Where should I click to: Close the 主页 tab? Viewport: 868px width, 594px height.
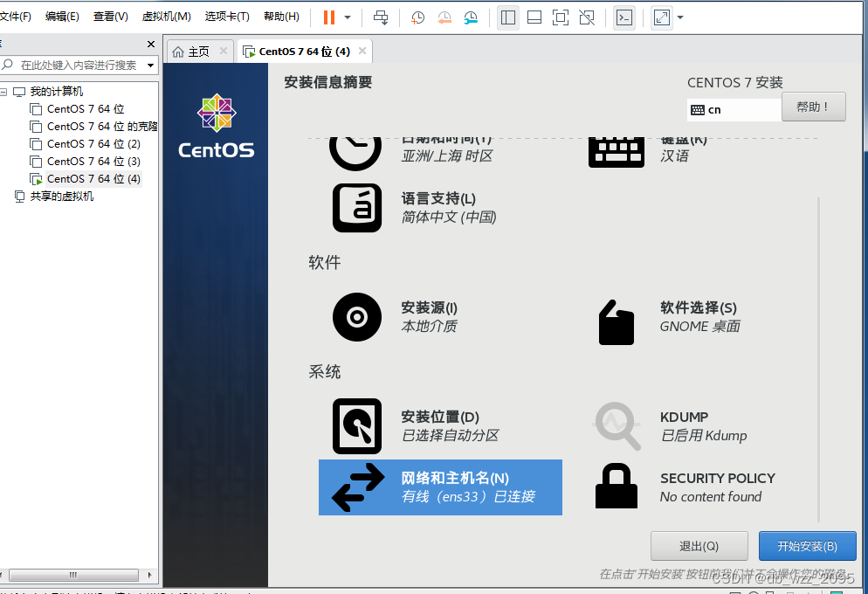223,51
